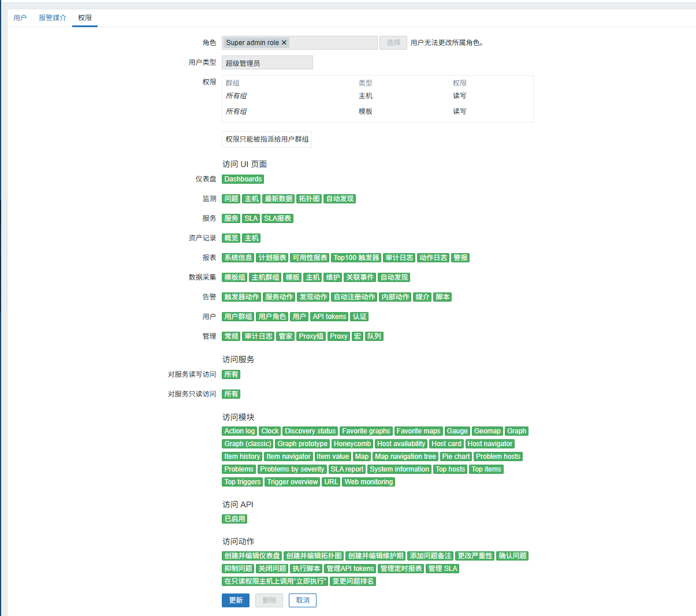Remove the Super admin role tag
Image resolution: width=696 pixels, height=616 pixels.
(284, 43)
